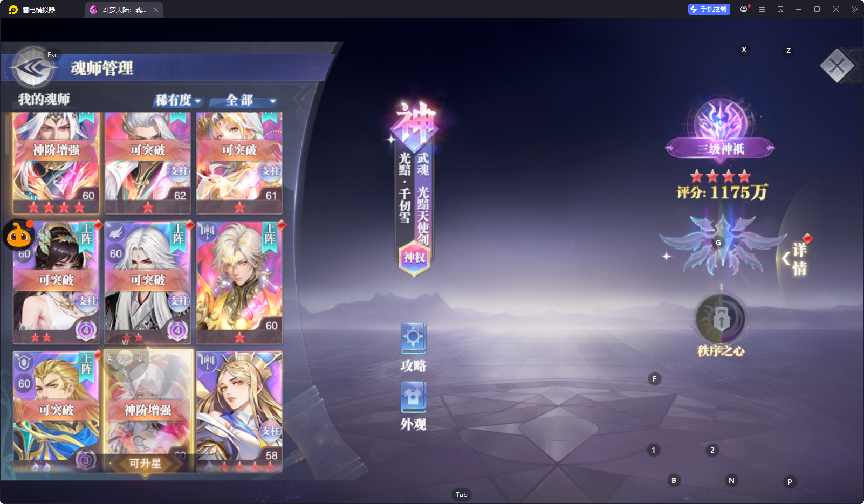Click the 我的魂师 heading
This screenshot has width=864, height=504.
[x=44, y=99]
